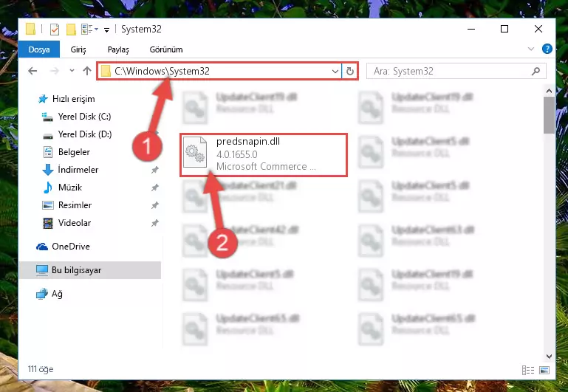Maximize the System32 window

(504, 29)
